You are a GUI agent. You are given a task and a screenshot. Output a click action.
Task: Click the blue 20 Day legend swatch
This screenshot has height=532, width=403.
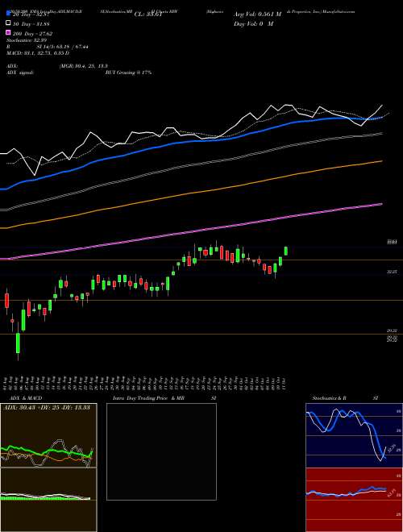9,14
